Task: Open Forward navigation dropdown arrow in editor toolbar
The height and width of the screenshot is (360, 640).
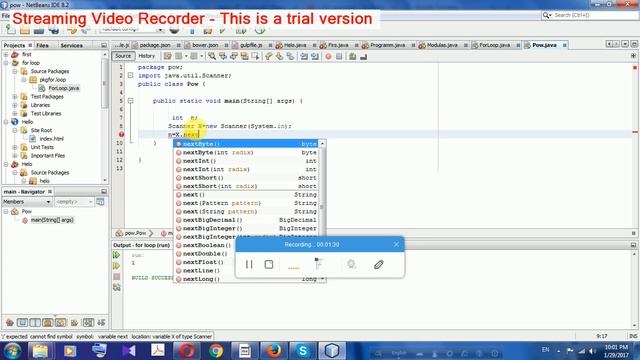Action: [x=202, y=56]
